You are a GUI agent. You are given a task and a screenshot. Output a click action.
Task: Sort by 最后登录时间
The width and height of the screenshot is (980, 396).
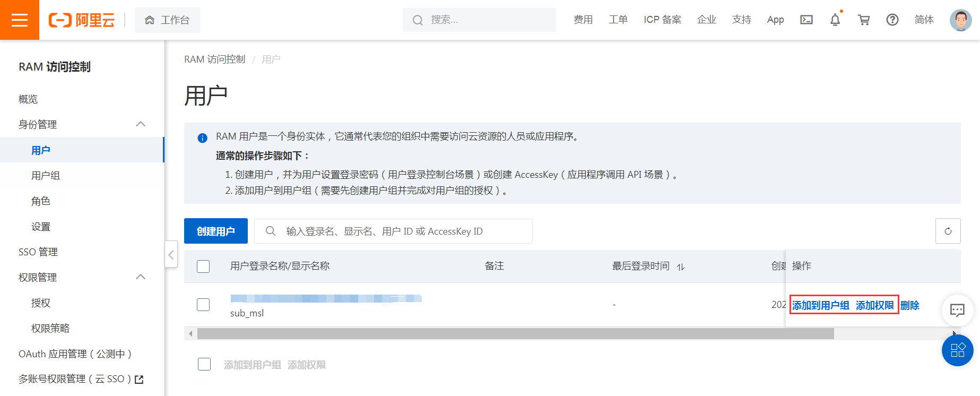(681, 266)
